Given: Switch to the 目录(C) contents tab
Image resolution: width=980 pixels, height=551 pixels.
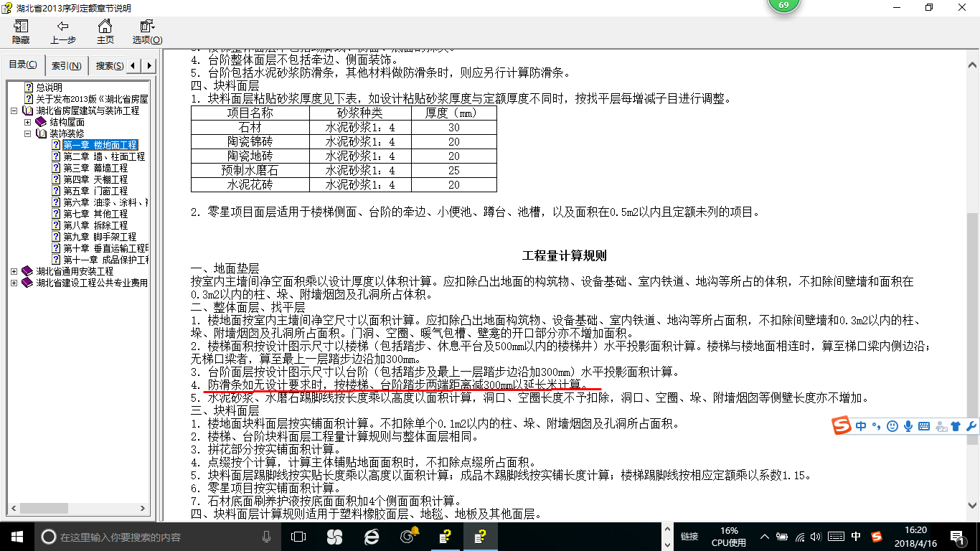Looking at the screenshot, I should tap(23, 65).
